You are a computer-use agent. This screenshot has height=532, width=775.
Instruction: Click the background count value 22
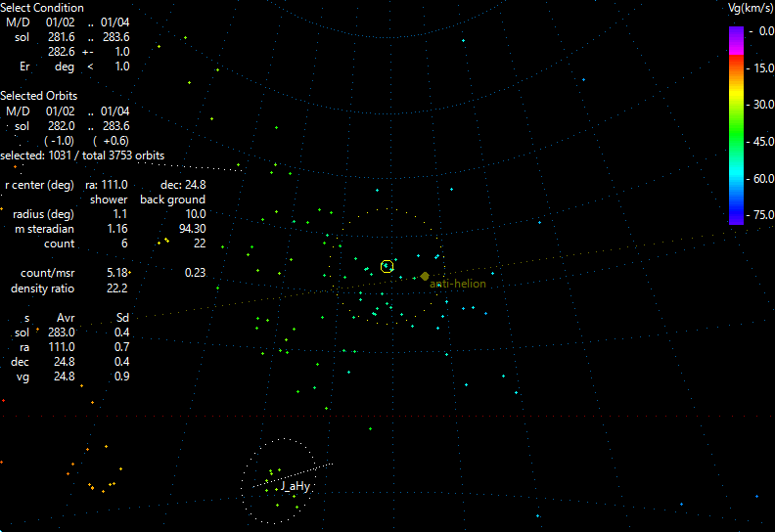click(x=200, y=244)
